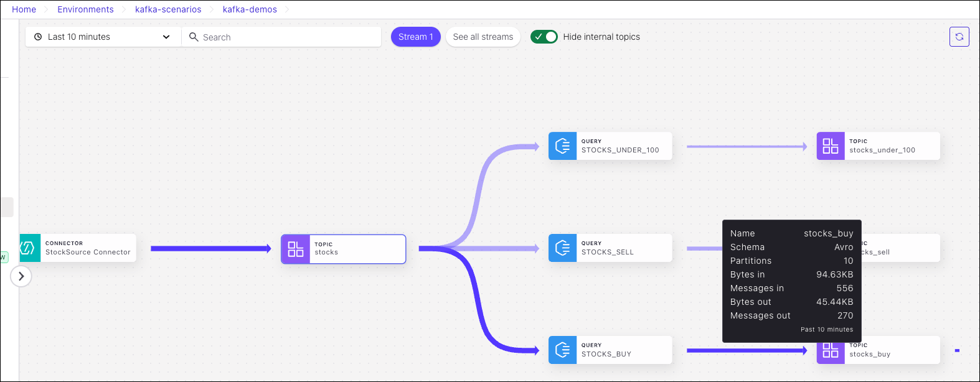Select the STOCKS_UNDER_100 query icon

click(562, 146)
